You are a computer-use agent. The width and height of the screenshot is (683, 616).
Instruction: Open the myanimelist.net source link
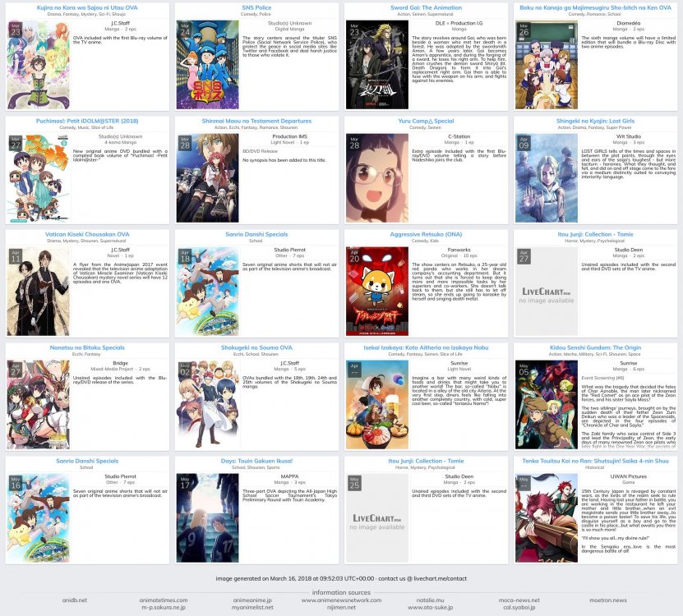[x=252, y=607]
